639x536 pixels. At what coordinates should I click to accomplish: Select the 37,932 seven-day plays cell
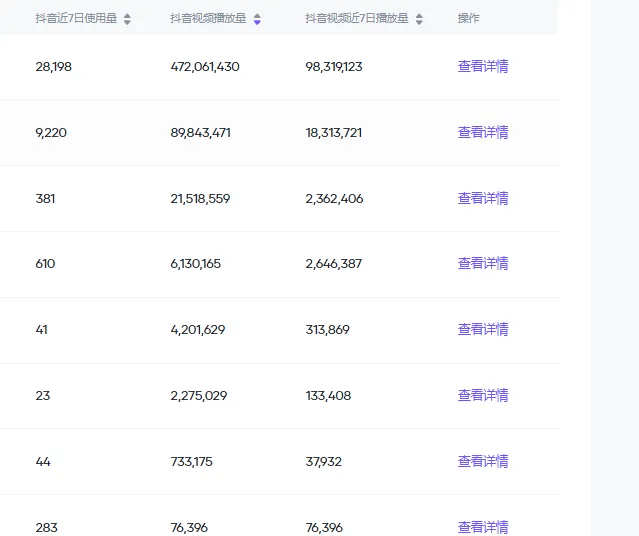[324, 461]
